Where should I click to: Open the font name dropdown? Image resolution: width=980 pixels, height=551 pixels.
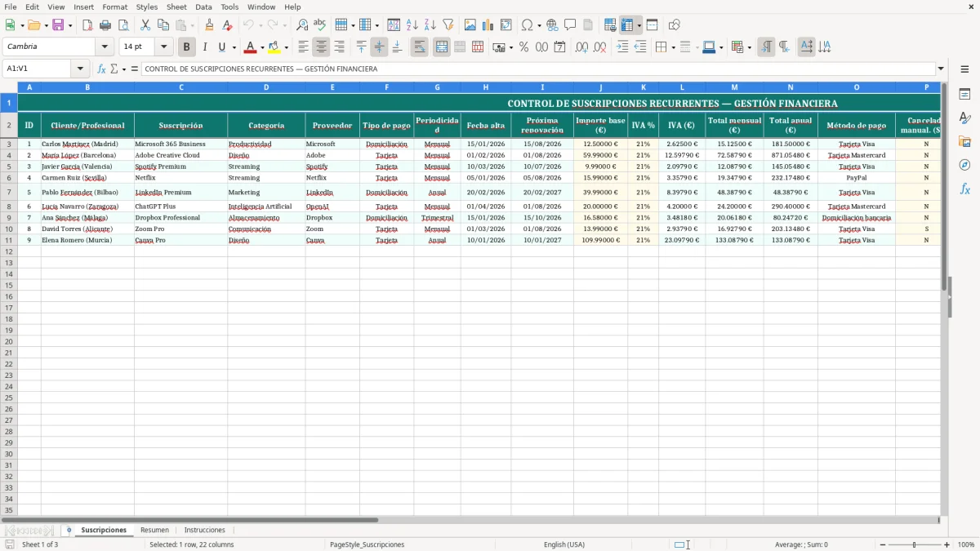[105, 47]
